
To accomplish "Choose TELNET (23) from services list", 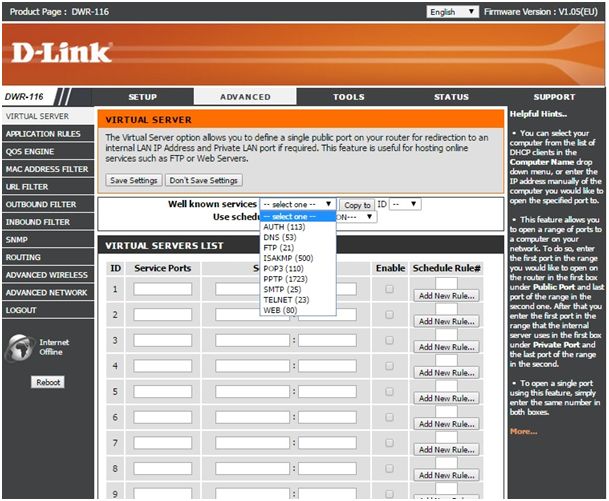I will (298, 300).
